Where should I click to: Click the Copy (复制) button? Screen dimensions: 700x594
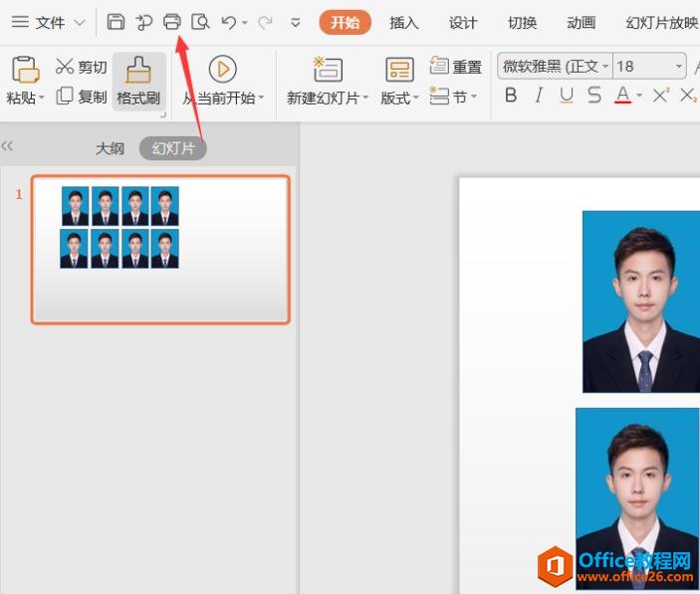click(x=82, y=97)
